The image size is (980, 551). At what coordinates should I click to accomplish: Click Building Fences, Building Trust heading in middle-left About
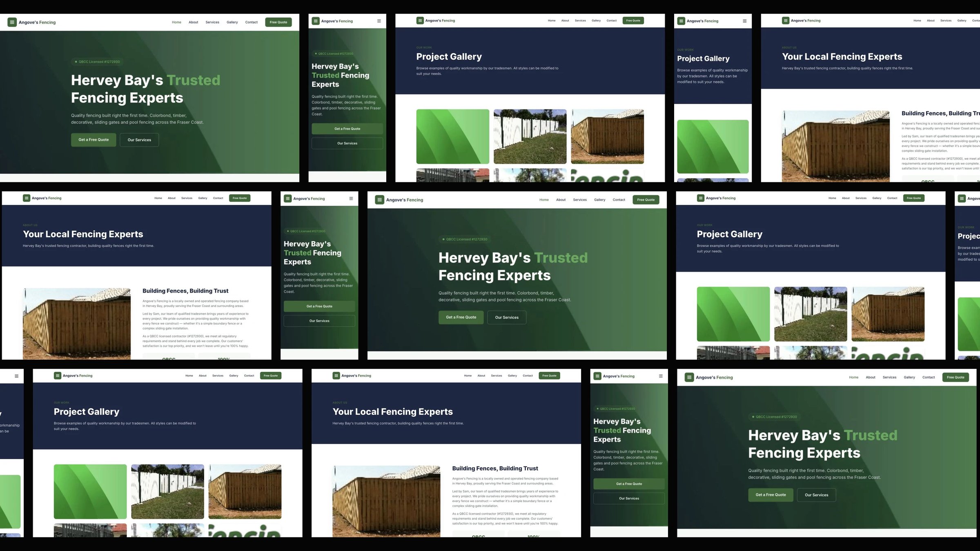185,291
